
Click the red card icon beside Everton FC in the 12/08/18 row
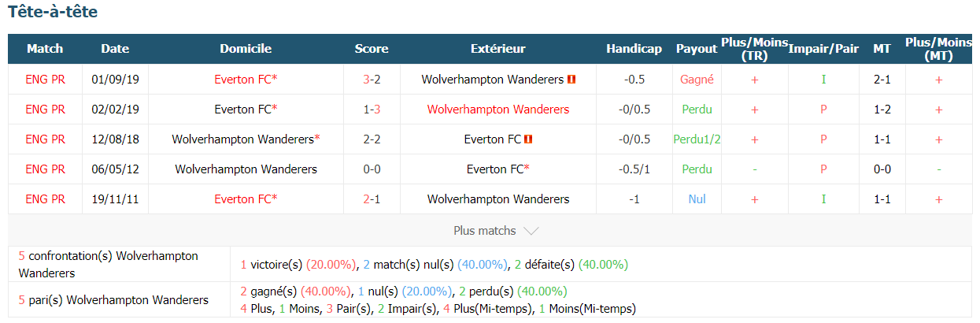click(529, 139)
